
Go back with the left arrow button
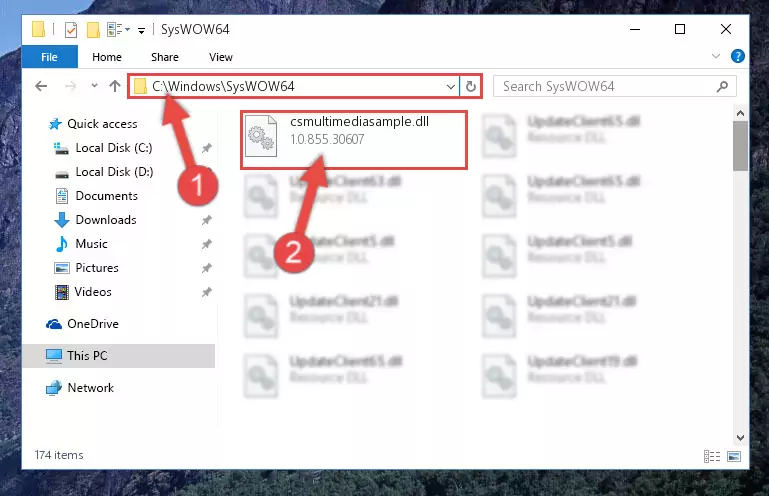[41, 86]
